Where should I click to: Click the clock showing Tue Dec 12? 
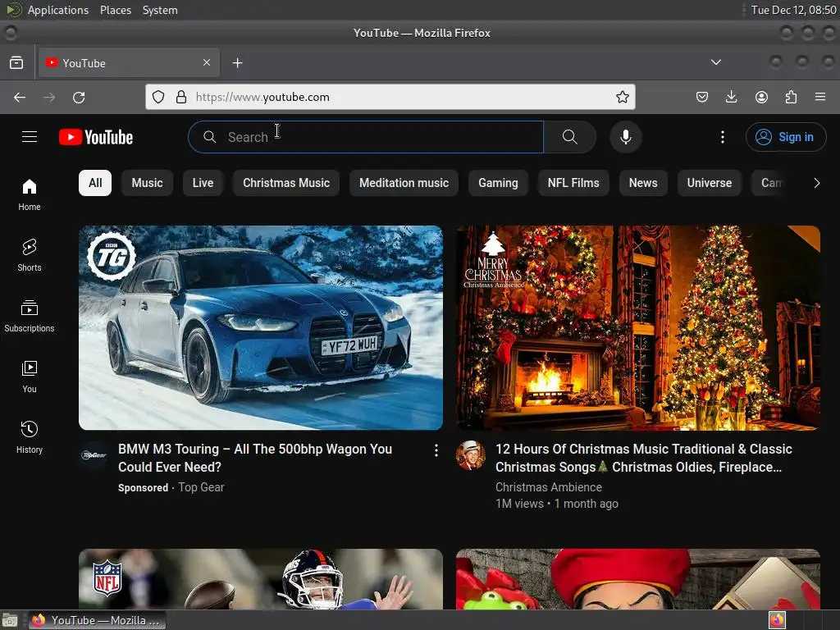(x=793, y=10)
